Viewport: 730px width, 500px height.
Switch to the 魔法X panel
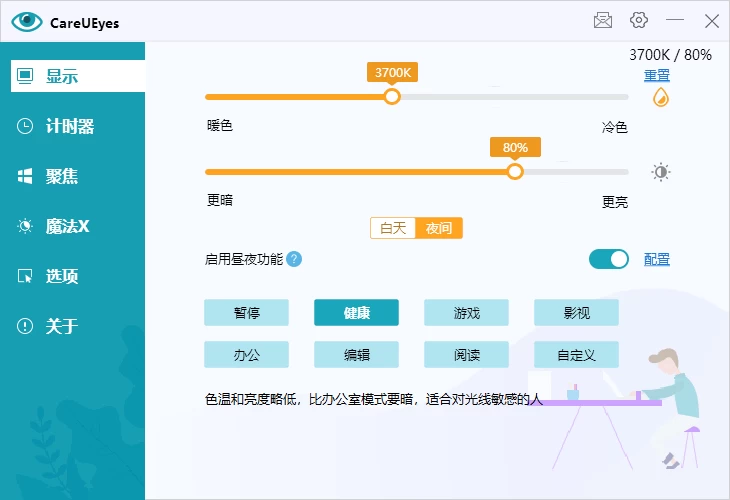point(67,226)
